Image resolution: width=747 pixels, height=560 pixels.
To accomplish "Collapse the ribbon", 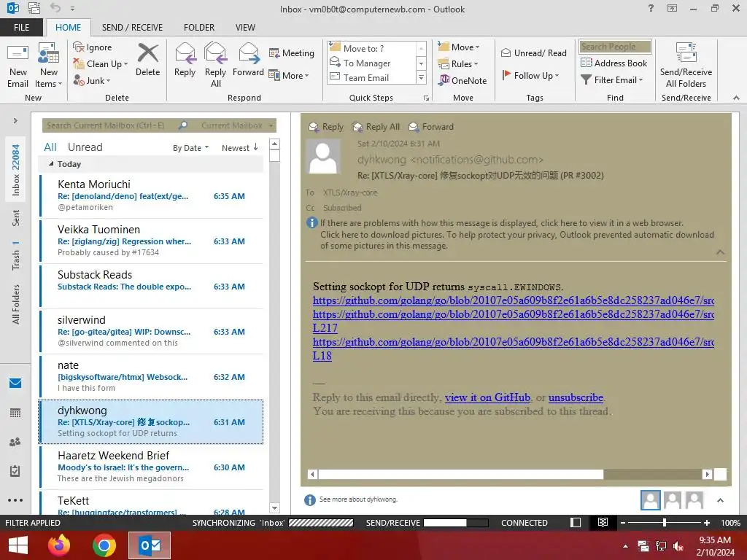I will (x=736, y=98).
